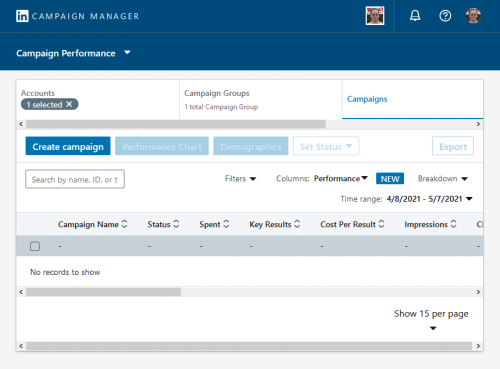The image size is (500, 369).
Task: Click the Create campaign button
Action: click(x=68, y=146)
